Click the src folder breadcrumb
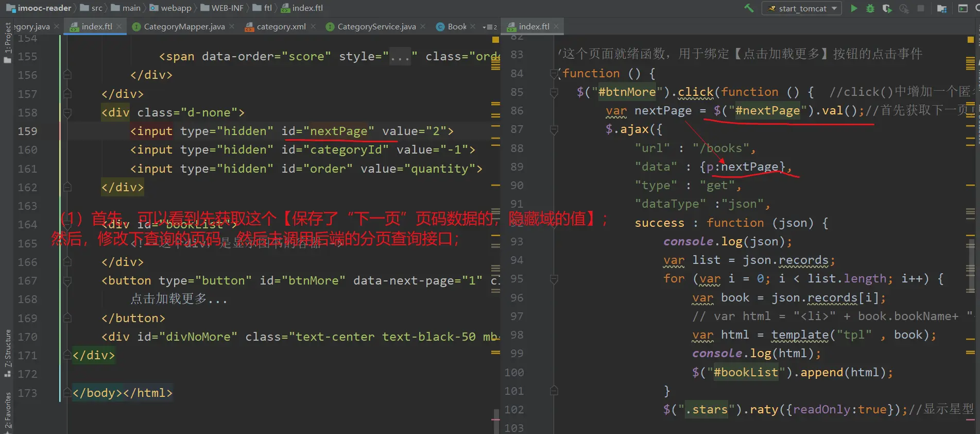This screenshot has width=980, height=434. pos(92,8)
